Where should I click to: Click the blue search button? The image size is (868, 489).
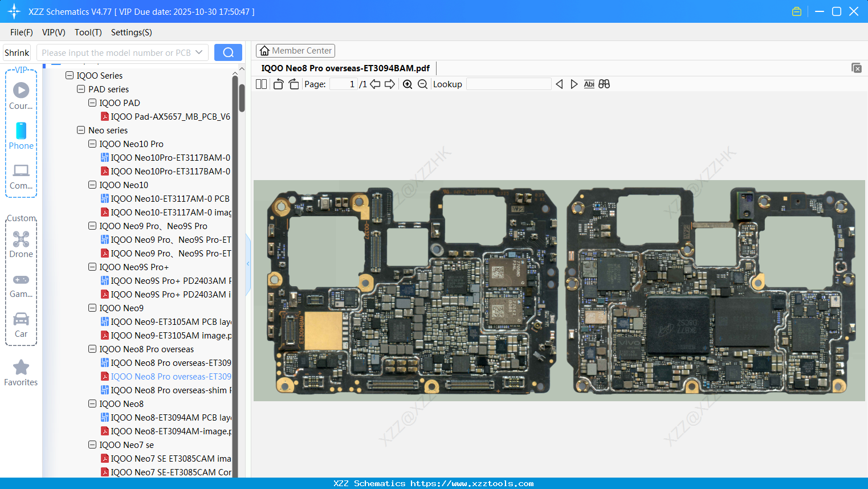coord(228,52)
